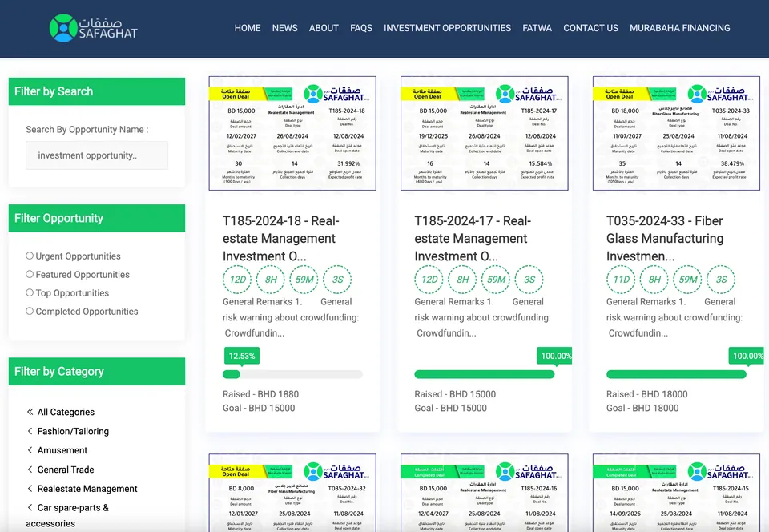Click the 11D countdown circle on T035-2024-33
The width and height of the screenshot is (769, 532).
click(x=621, y=280)
